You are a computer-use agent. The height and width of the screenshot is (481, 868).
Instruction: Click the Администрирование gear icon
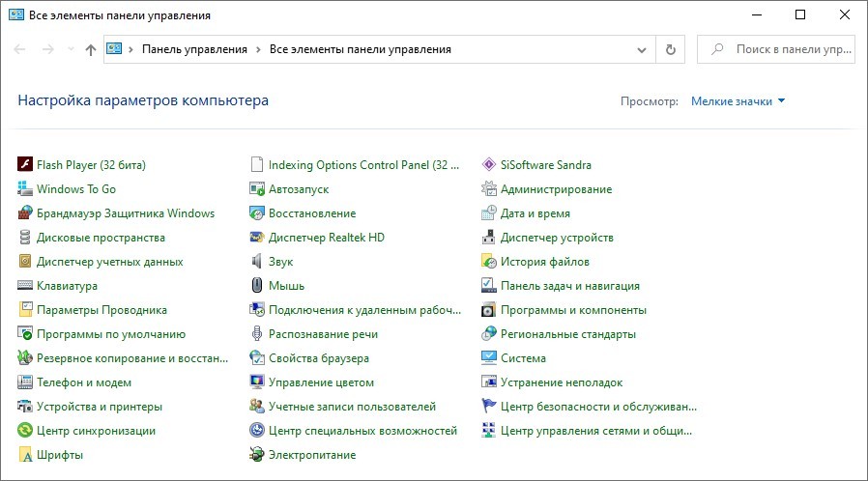(x=489, y=188)
